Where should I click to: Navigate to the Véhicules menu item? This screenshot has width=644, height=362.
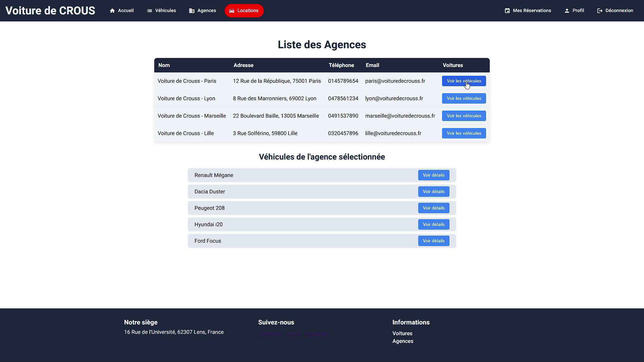(x=165, y=10)
